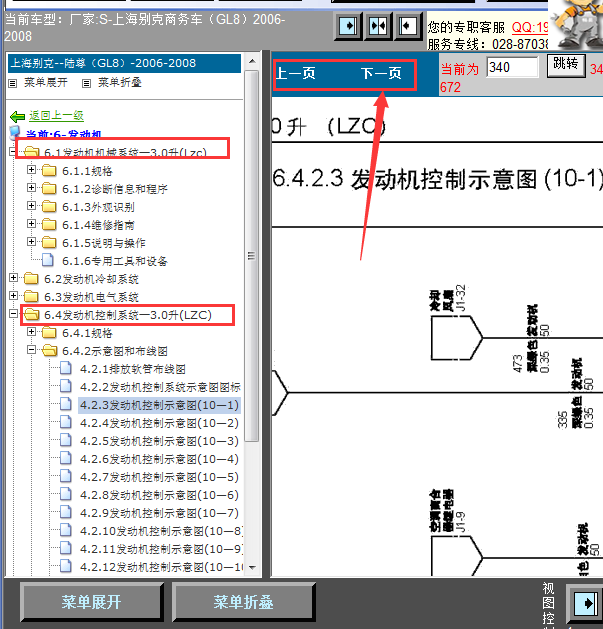The width and height of the screenshot is (603, 629).
Task: Click page icon of 6.1.6专用工具和设备
Action: click(x=48, y=260)
